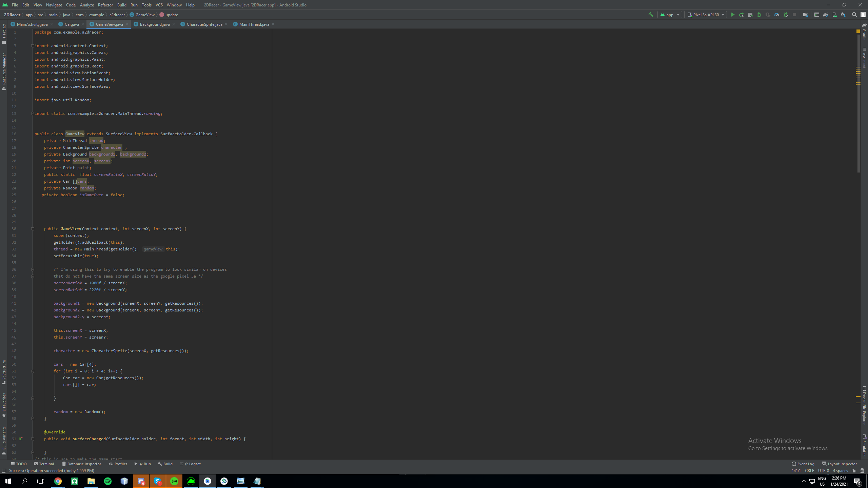The width and height of the screenshot is (868, 488).
Task: Open SDK Manager cube icon
Action: (843, 15)
